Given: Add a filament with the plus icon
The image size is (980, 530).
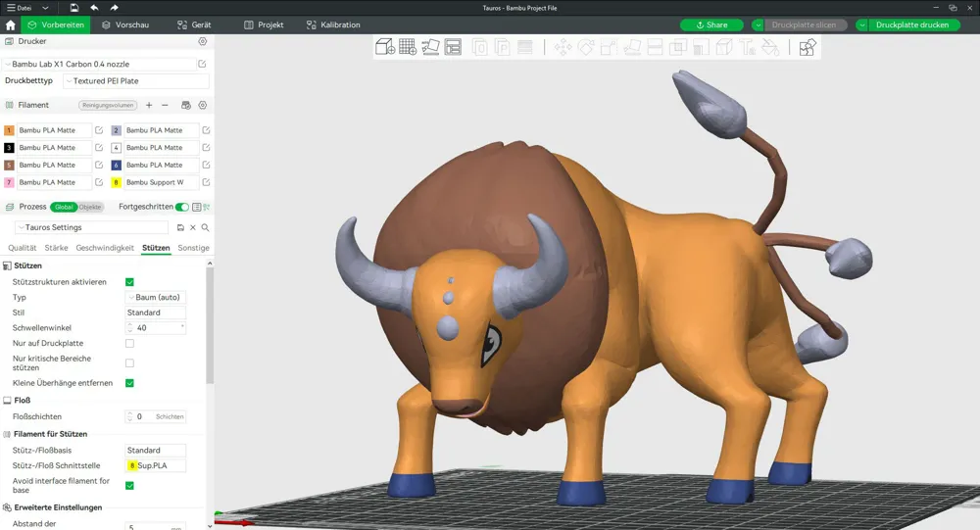Looking at the screenshot, I should [149, 105].
